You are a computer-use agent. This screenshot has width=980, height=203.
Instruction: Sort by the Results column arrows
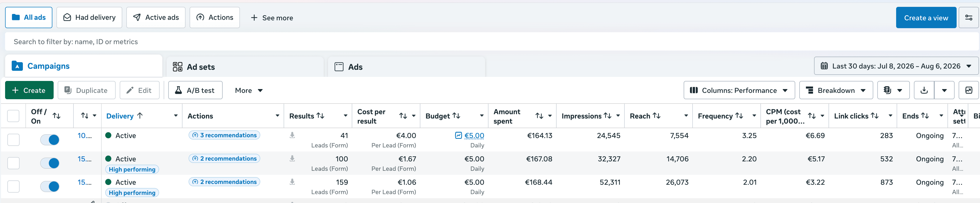coord(320,115)
